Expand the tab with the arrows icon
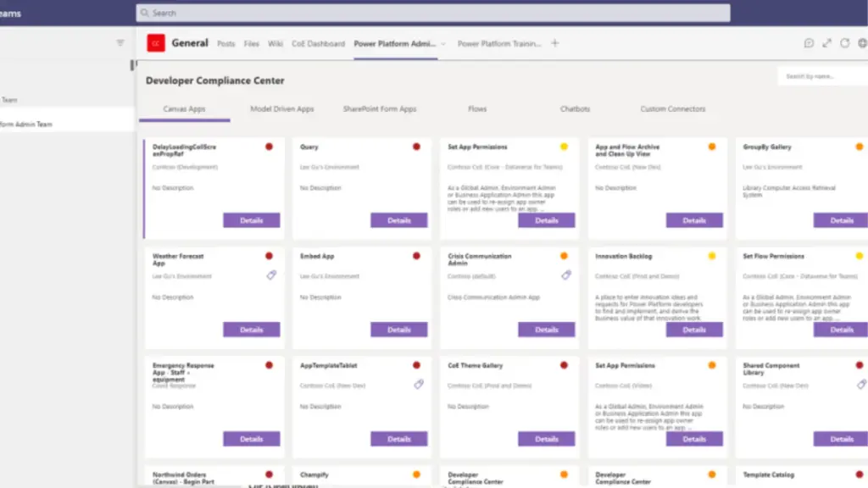Viewport: 868px width, 488px height. coord(827,43)
